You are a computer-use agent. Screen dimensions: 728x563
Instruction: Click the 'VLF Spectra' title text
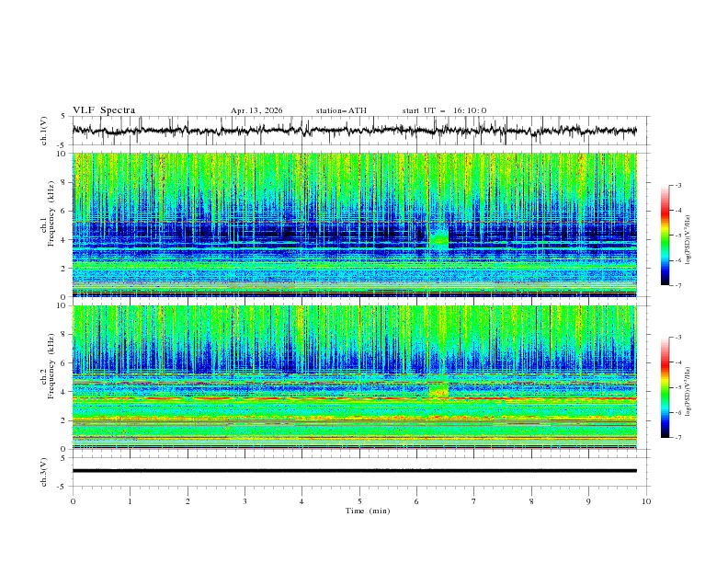point(104,110)
